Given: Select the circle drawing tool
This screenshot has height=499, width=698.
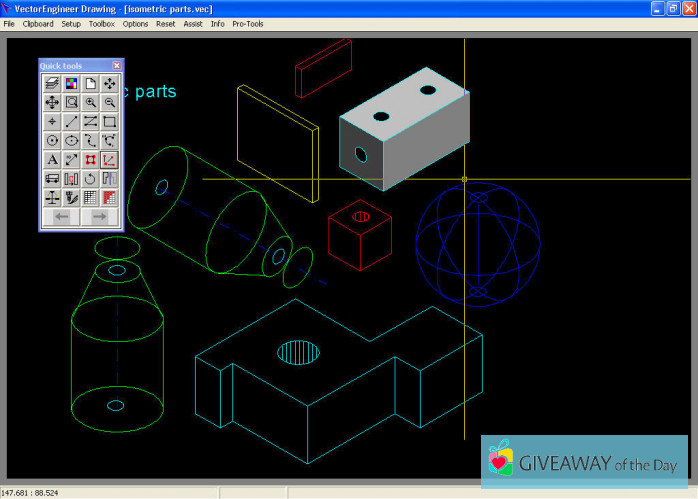Looking at the screenshot, I should 52,140.
